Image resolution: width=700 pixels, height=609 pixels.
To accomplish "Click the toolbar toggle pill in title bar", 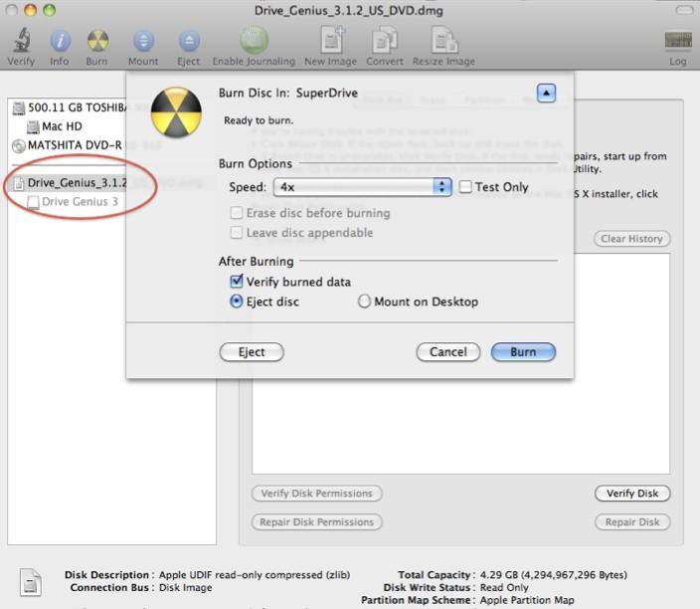I will click(x=684, y=10).
